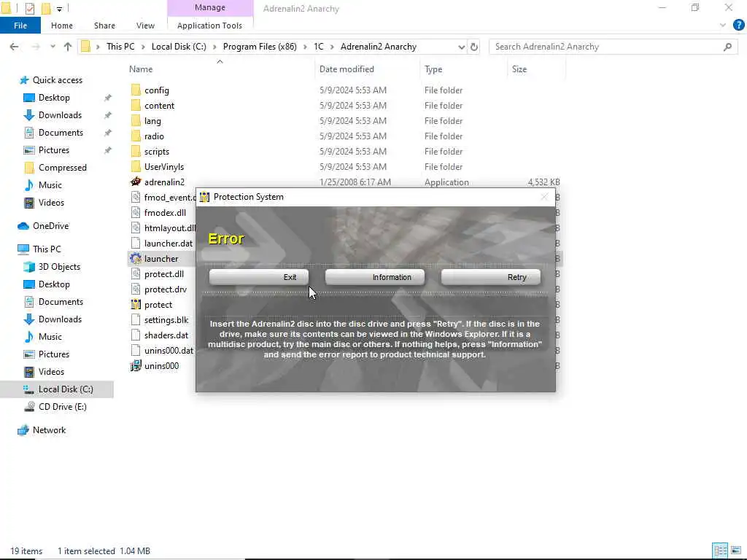Sort by Date modified column

click(347, 69)
